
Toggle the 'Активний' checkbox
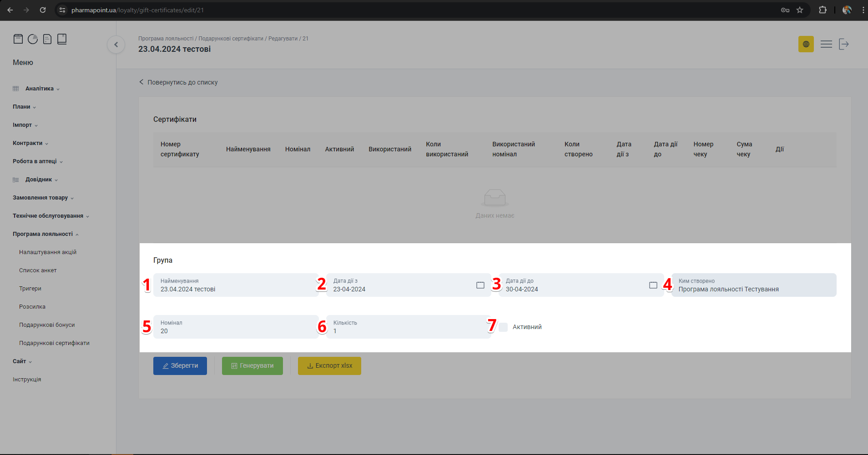[x=503, y=327]
